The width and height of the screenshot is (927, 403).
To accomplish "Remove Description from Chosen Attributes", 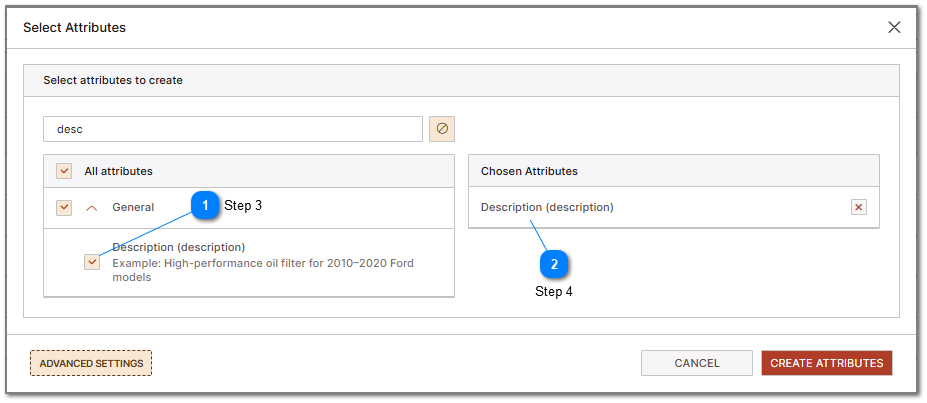I will coord(858,207).
